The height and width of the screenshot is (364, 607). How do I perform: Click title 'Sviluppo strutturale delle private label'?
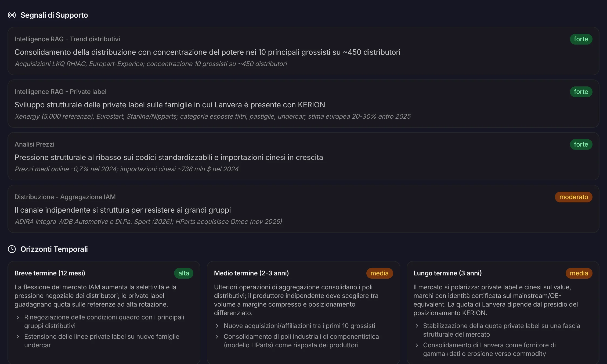click(170, 105)
